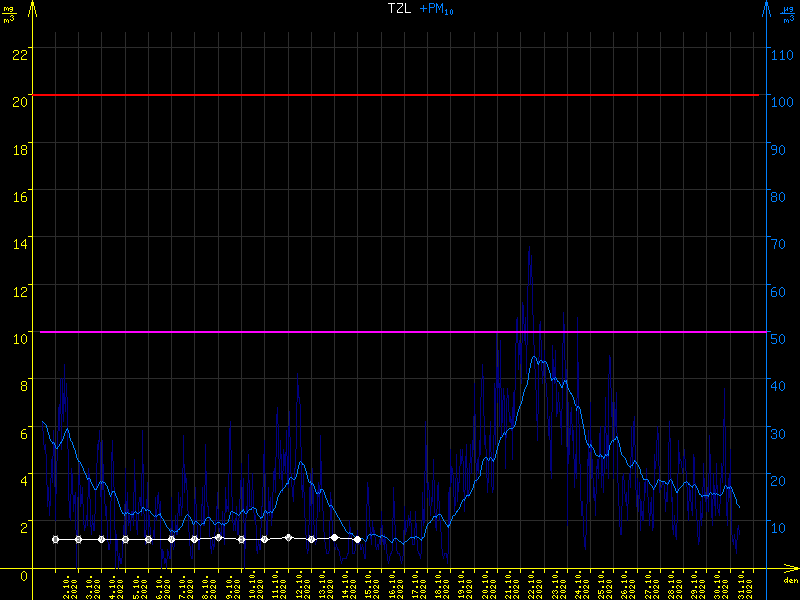Select the 15.10.2020 date label
The width and height of the screenshot is (800, 600).
[x=370, y=586]
